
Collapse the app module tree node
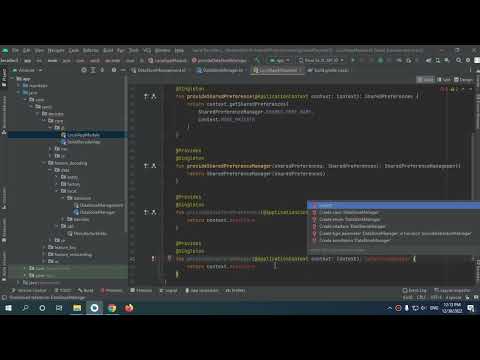13,79
